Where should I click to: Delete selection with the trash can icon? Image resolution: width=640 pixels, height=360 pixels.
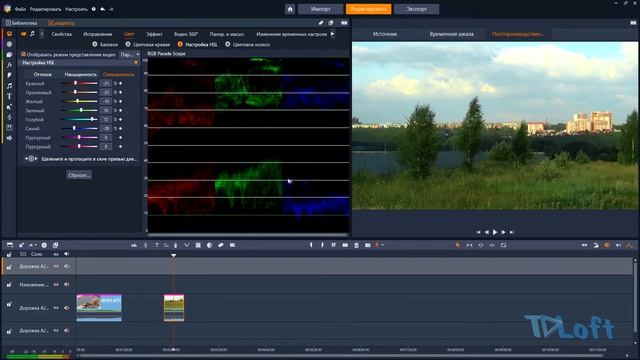pos(356,245)
